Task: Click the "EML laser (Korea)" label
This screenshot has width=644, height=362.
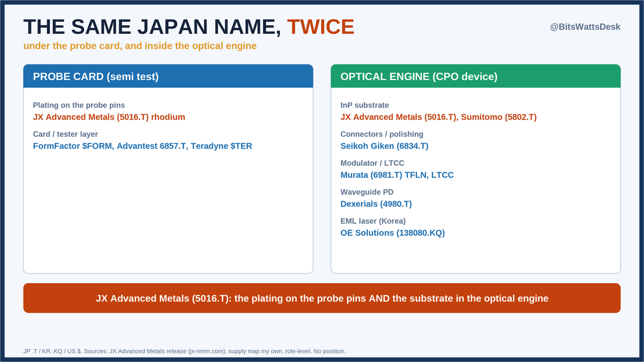Action: coord(374,221)
